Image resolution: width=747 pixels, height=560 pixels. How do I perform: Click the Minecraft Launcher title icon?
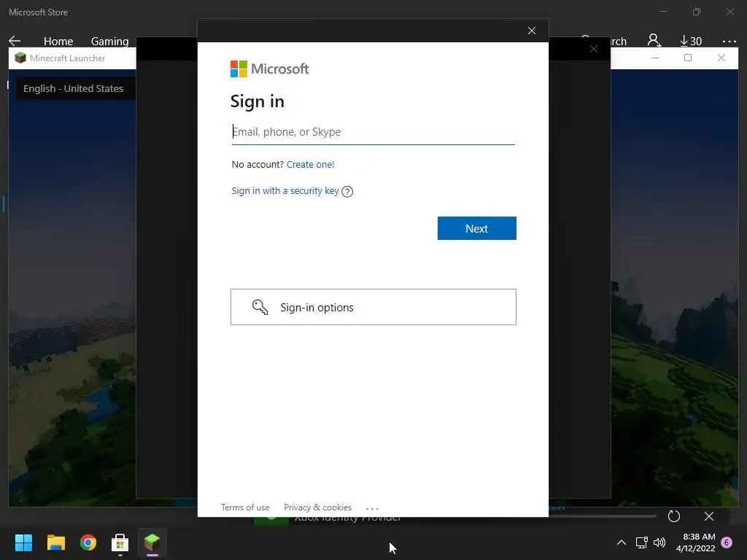(x=20, y=58)
